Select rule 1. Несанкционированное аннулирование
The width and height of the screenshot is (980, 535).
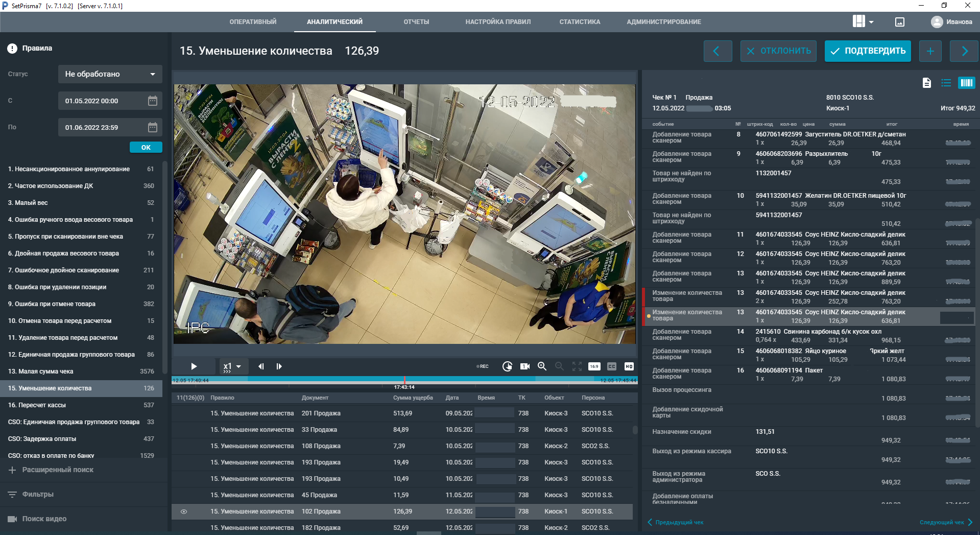pyautogui.click(x=81, y=169)
